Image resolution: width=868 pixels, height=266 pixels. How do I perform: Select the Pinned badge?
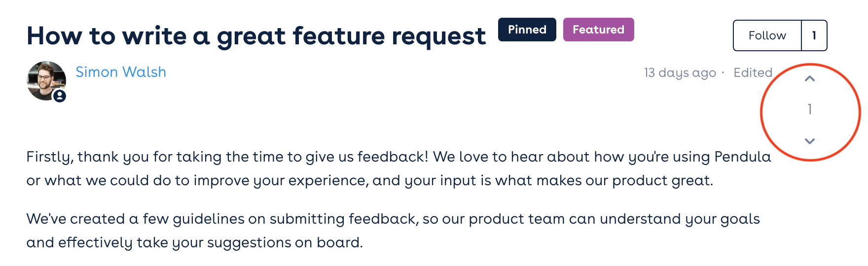(527, 30)
